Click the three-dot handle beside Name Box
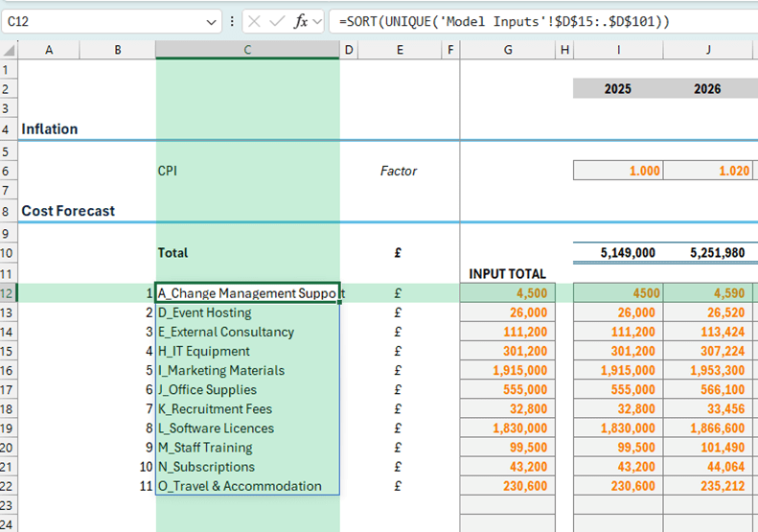This screenshot has width=758, height=532. pyautogui.click(x=232, y=21)
